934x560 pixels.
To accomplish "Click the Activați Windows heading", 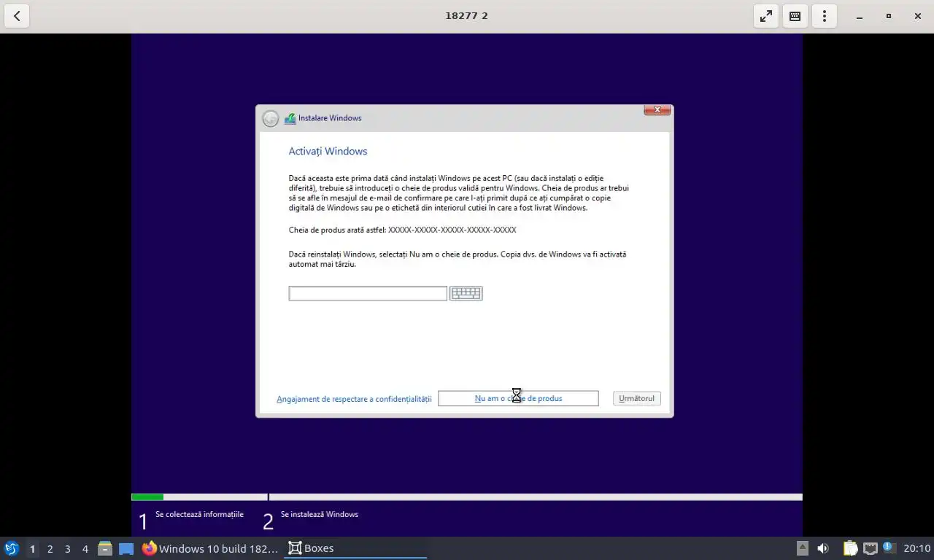I will [x=328, y=151].
